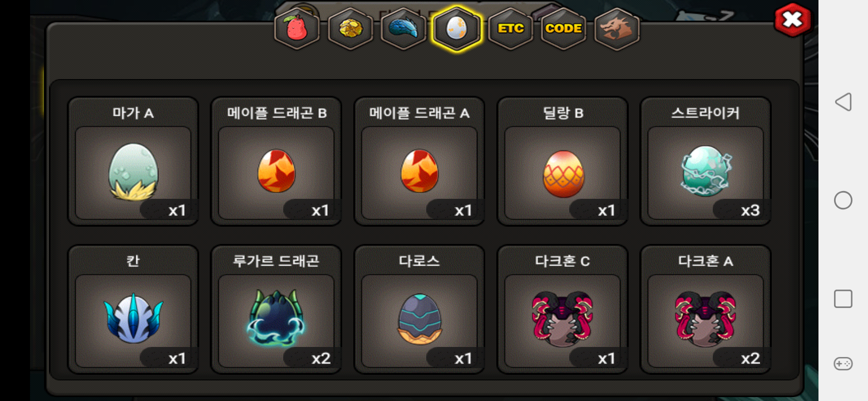Screen dimensions: 868x401
Task: Open the gamepad icon in navigation bar
Action: 843,364
